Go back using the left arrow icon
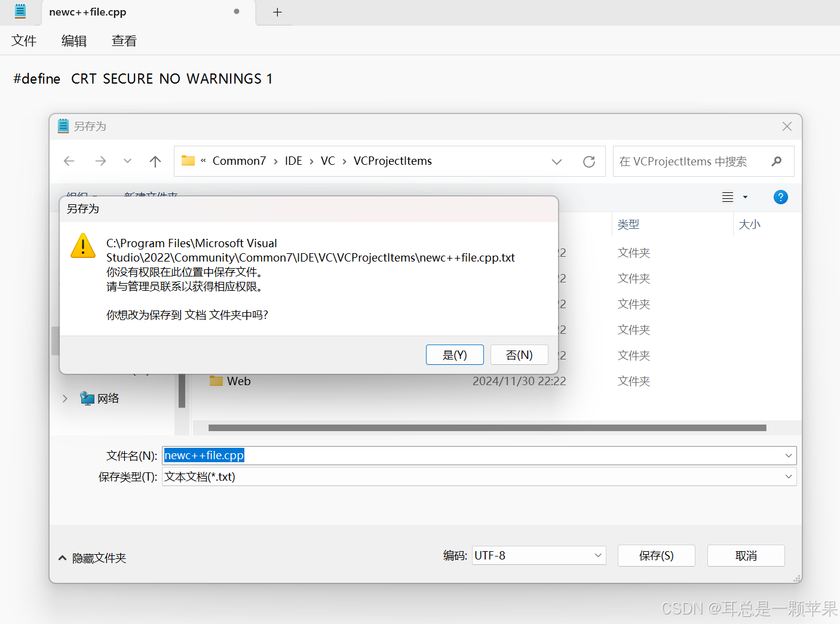 pyautogui.click(x=69, y=161)
